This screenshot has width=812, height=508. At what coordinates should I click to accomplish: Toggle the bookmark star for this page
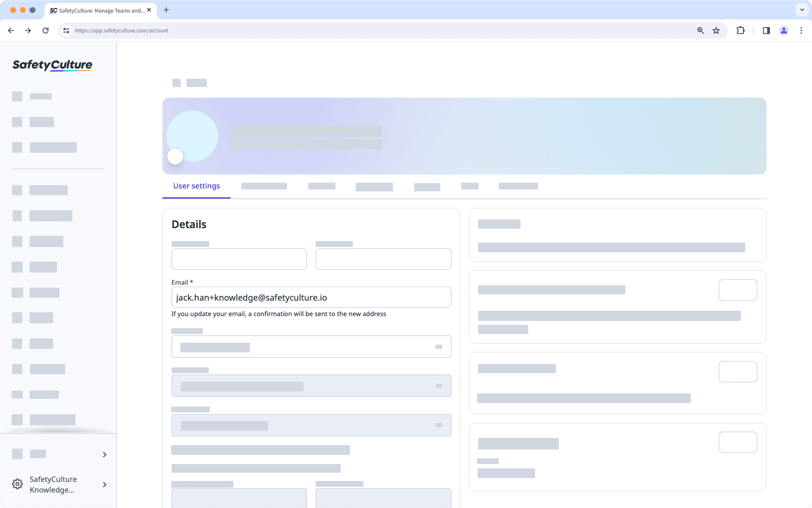click(x=716, y=30)
